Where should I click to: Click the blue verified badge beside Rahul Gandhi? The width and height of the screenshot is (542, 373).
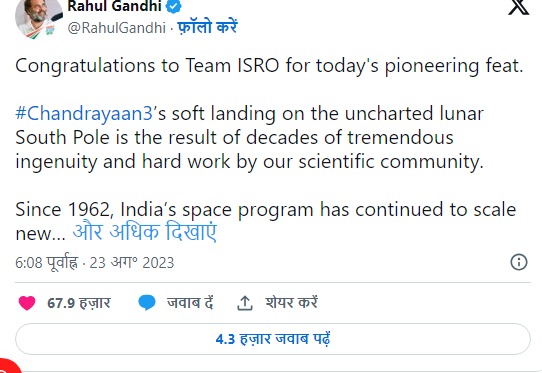click(x=174, y=7)
